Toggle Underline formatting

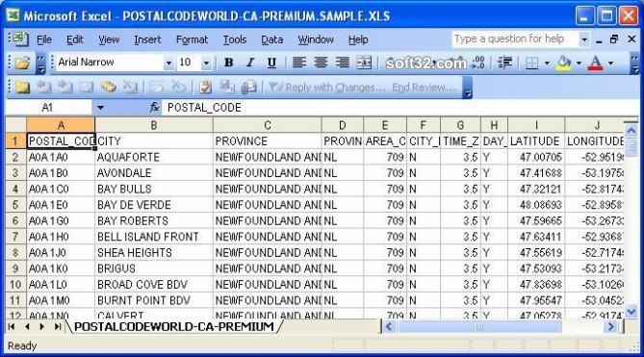[x=271, y=63]
